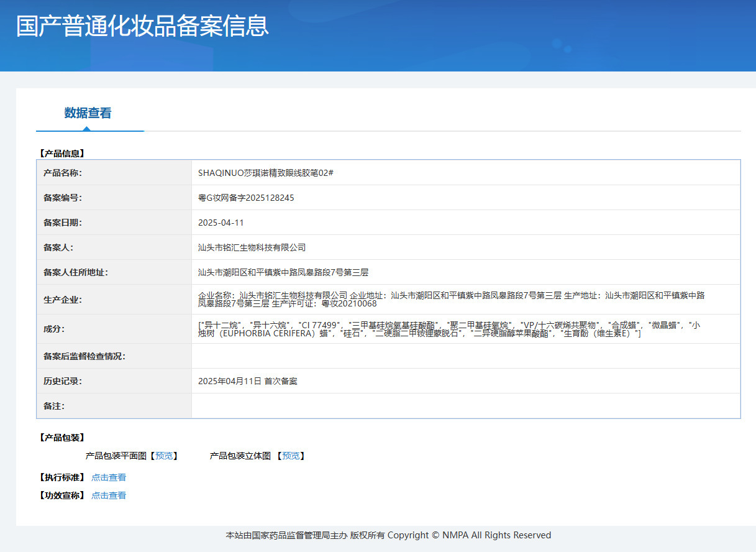Click the 【产品信息】 section heading
756x552 pixels.
61,153
